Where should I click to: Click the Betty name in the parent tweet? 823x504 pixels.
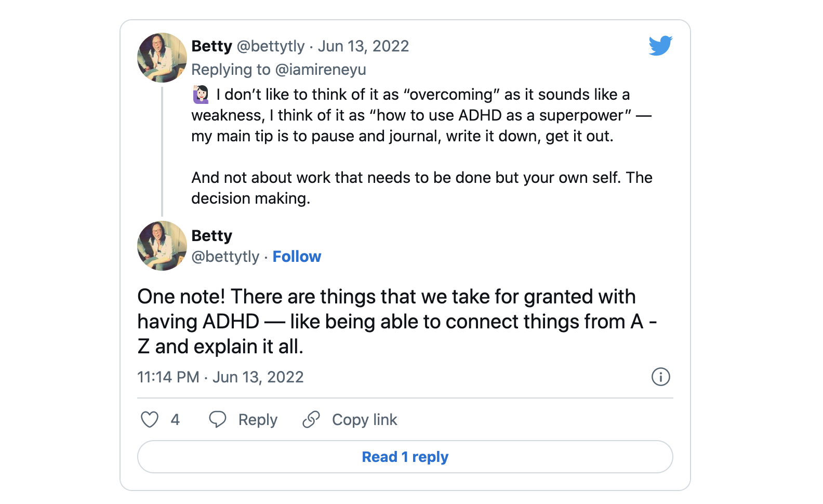(211, 46)
